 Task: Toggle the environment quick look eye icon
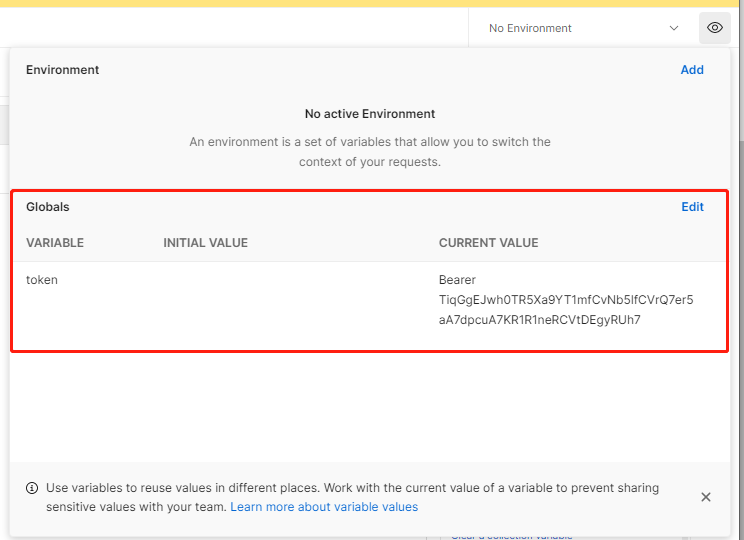tap(714, 28)
